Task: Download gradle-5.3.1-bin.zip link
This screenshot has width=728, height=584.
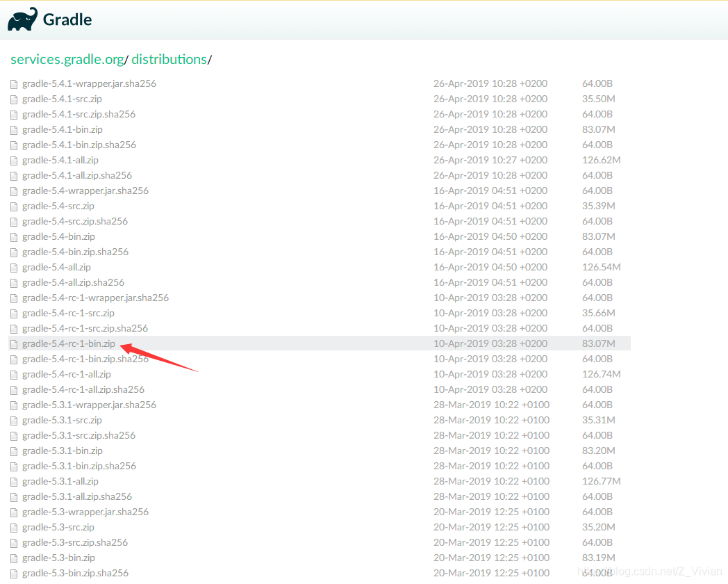Action: (x=63, y=451)
